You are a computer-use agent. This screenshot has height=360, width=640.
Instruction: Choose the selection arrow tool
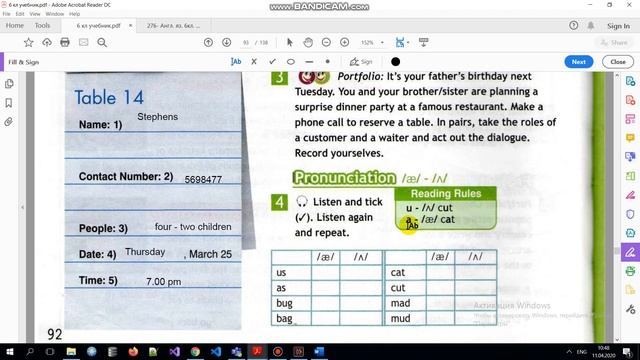[x=290, y=42]
